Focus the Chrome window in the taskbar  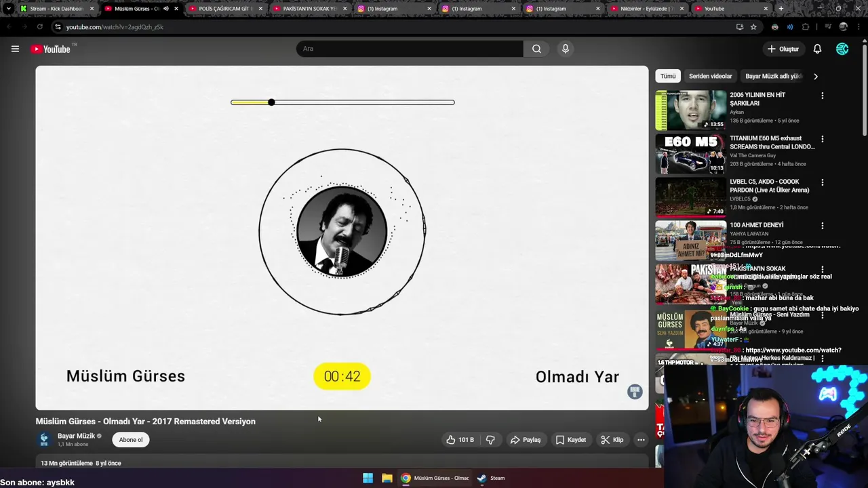[x=435, y=478]
